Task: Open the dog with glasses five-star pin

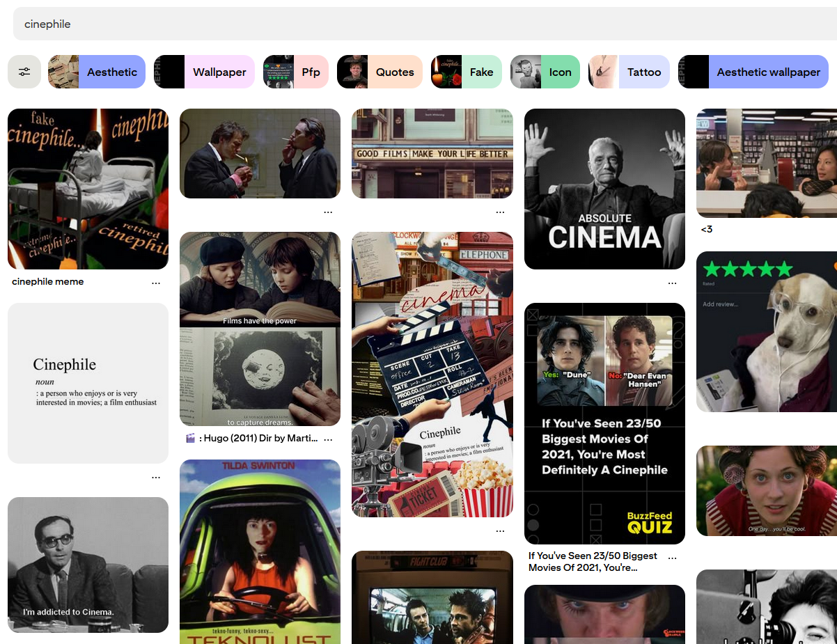Action: pos(767,331)
